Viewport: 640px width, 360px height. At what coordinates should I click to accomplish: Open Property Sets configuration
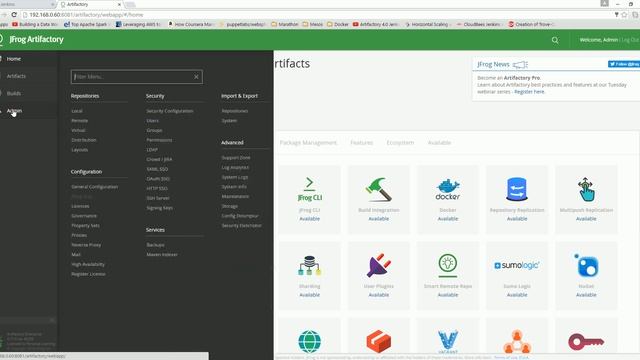pos(85,225)
